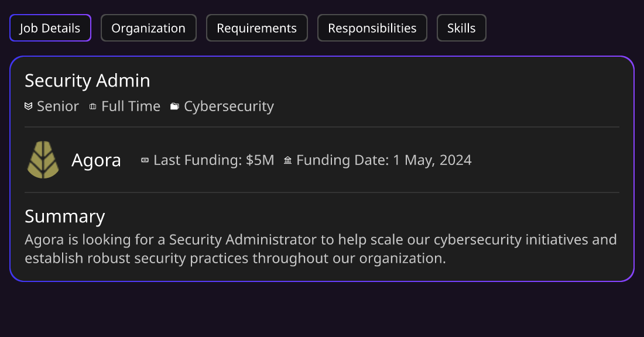
Task: Click the Funding Date: 1 May, 2024 text
Action: (x=384, y=160)
